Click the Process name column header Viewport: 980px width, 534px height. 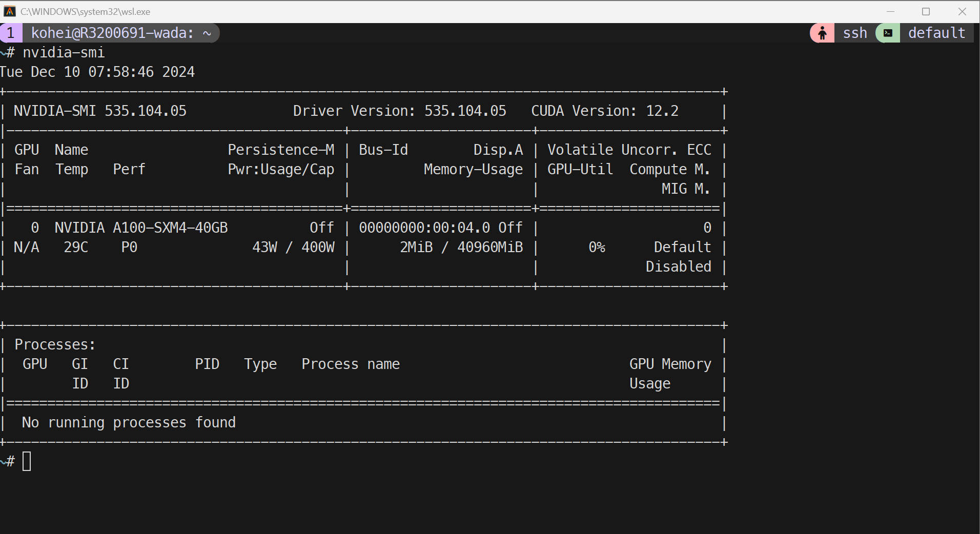tap(351, 364)
